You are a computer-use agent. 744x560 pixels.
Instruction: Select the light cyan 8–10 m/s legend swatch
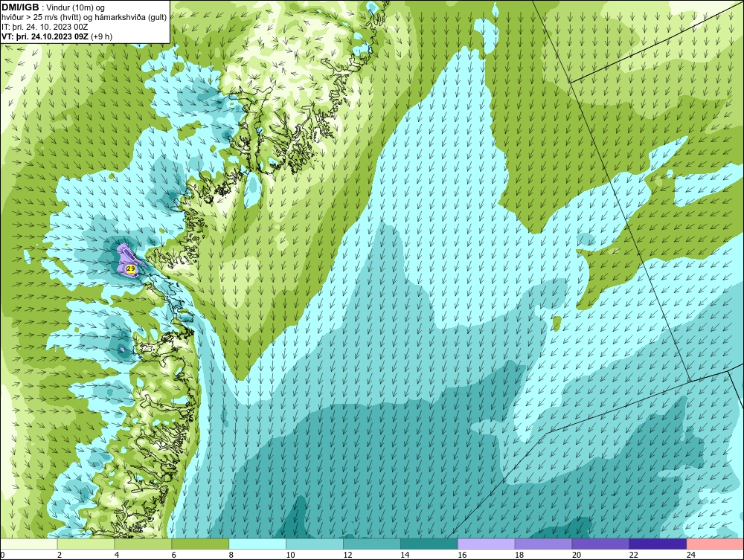(257, 544)
